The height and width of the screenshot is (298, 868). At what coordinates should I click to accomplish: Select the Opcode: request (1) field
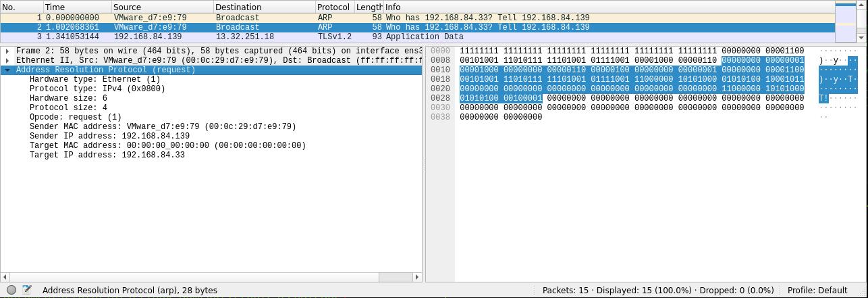75,117
